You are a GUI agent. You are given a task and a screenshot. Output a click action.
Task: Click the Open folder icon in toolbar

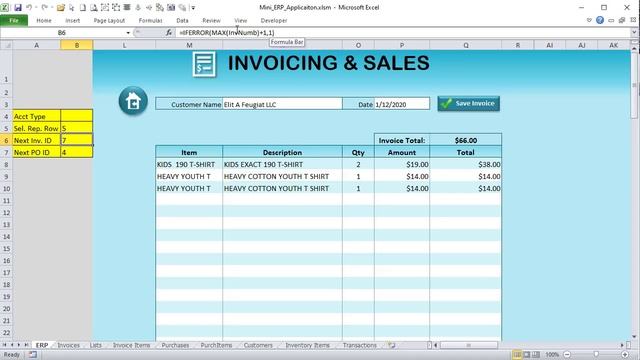[x=61, y=7]
